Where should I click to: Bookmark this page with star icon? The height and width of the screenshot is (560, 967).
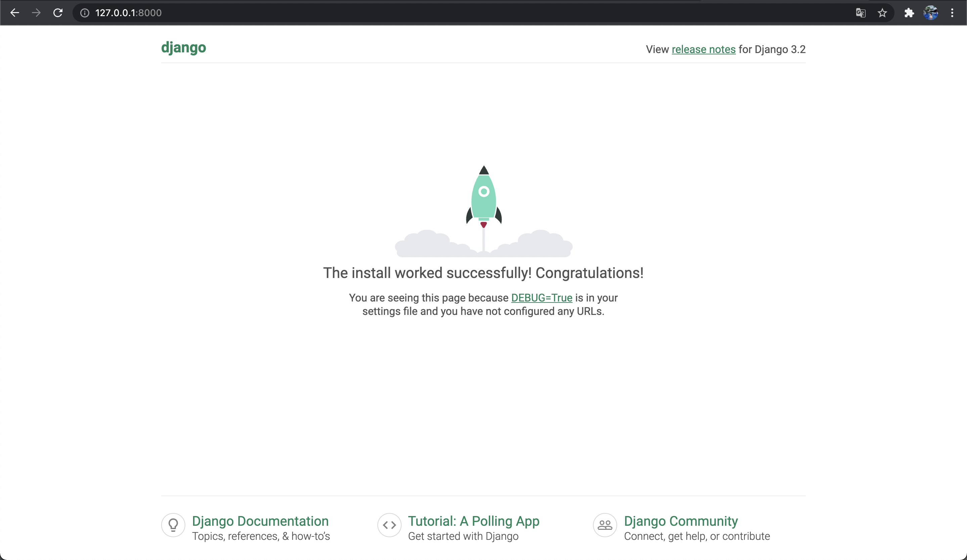pos(882,13)
